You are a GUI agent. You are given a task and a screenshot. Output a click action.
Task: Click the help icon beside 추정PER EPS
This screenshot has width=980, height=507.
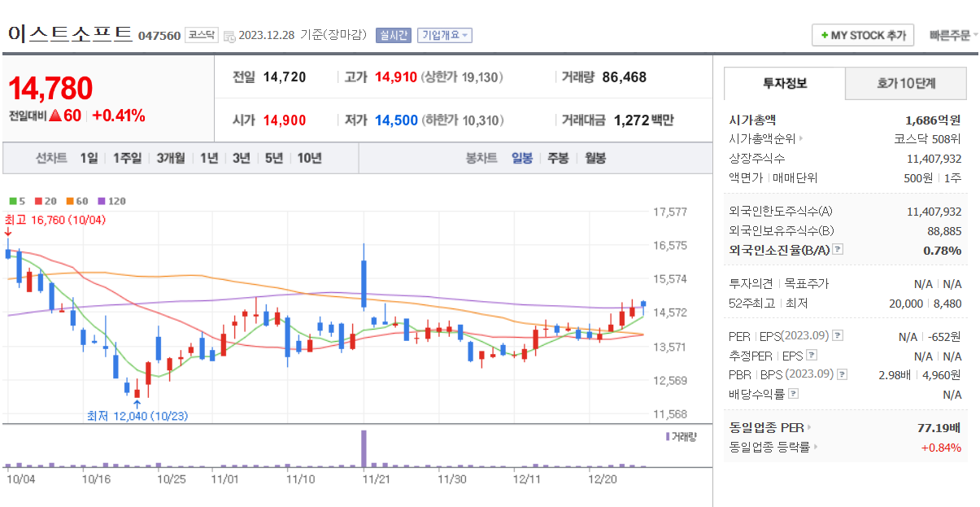pyautogui.click(x=812, y=356)
